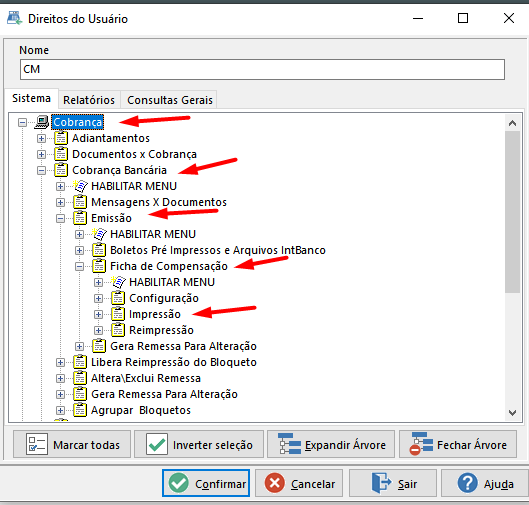
Task: Click the Sair button
Action: point(393,483)
